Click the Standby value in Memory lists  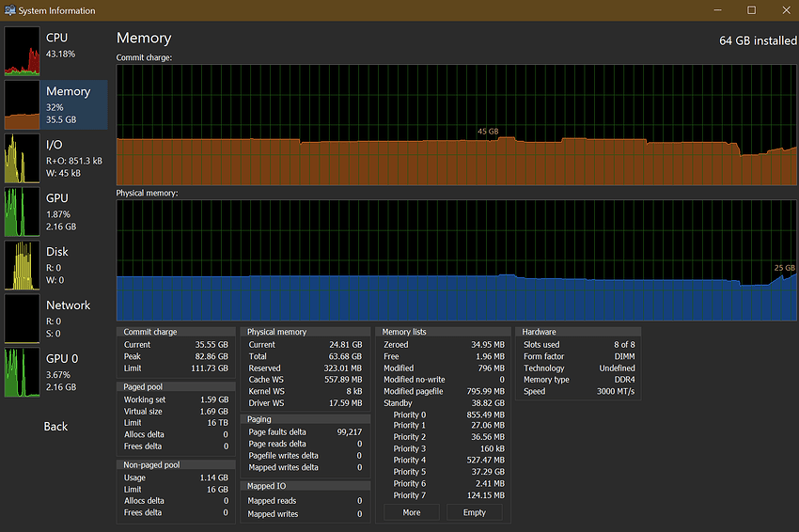[x=486, y=403]
